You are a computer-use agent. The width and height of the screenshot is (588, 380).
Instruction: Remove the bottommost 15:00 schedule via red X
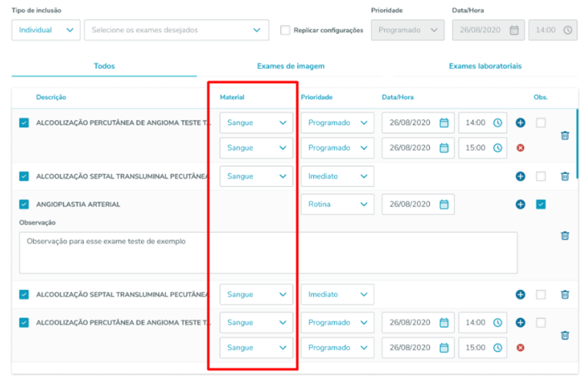tap(520, 348)
